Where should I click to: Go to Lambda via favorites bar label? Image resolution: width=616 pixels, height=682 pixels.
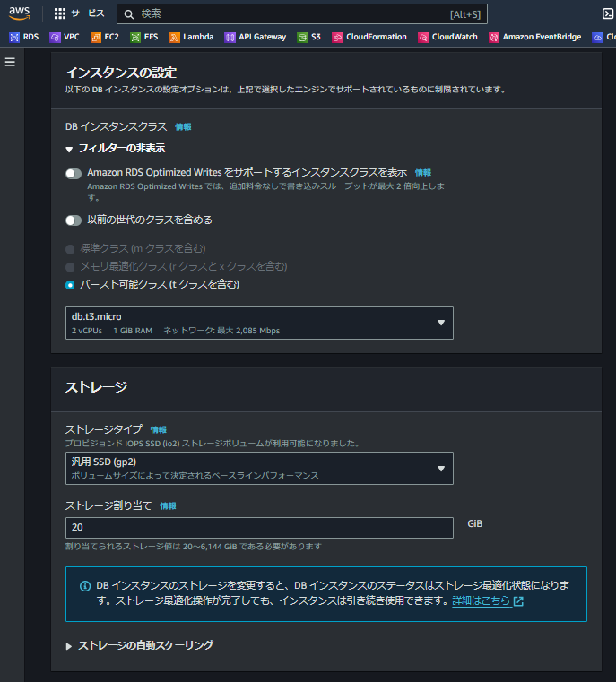click(x=198, y=37)
